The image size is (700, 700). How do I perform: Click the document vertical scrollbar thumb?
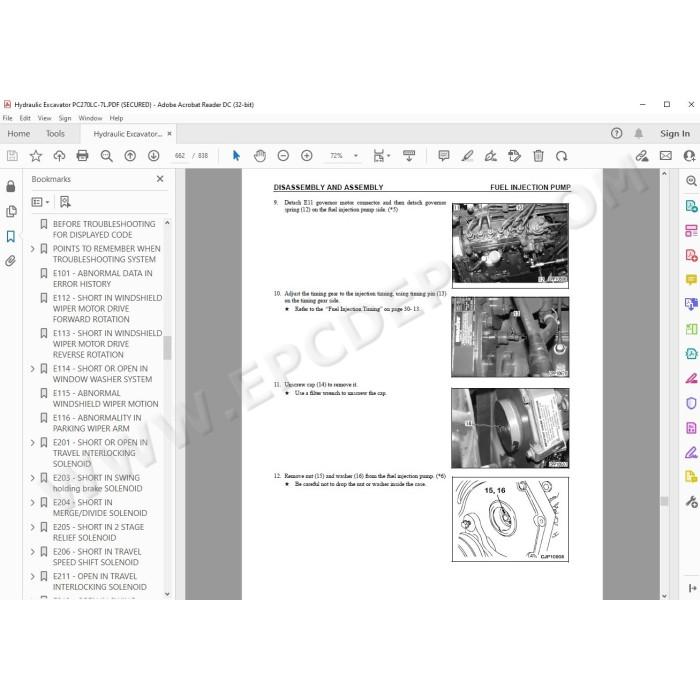point(664,501)
